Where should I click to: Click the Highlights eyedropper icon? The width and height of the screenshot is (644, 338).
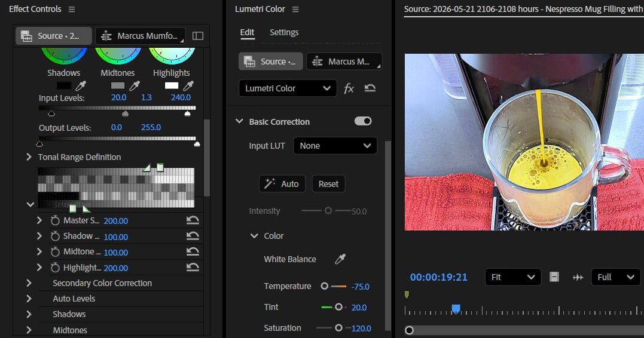pyautogui.click(x=188, y=86)
